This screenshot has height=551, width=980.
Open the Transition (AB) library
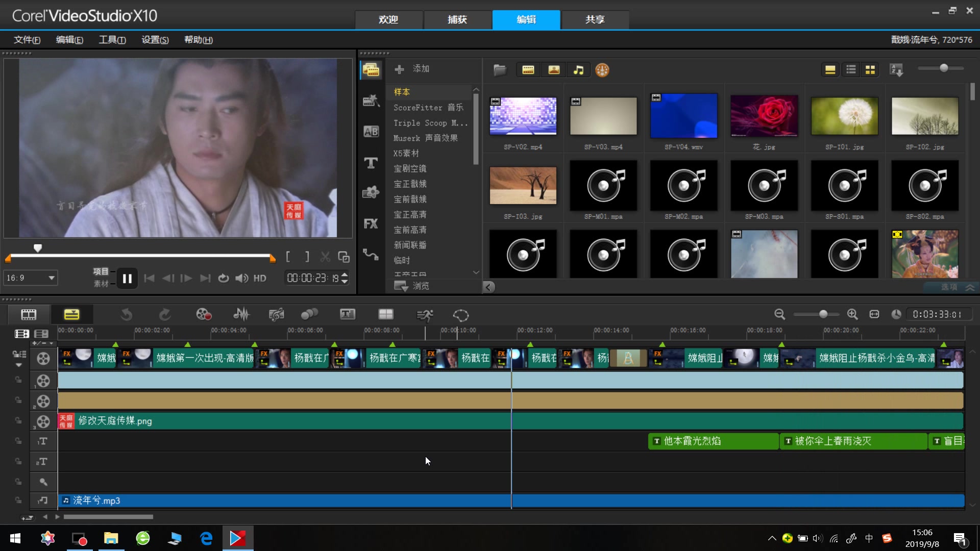point(371,132)
